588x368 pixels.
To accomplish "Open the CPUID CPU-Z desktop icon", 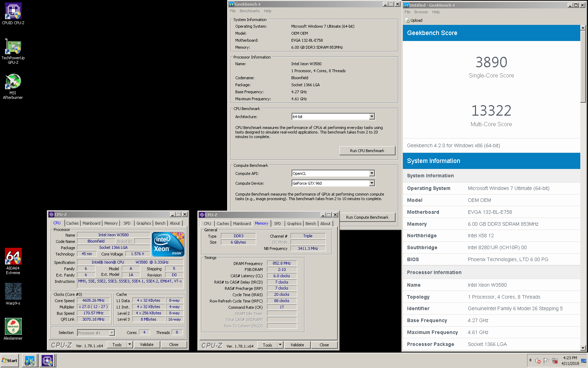I will click(x=13, y=14).
